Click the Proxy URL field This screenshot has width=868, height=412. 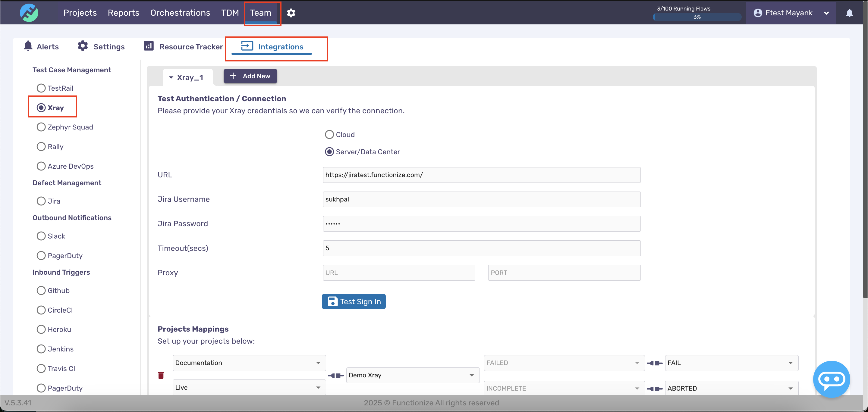399,273
